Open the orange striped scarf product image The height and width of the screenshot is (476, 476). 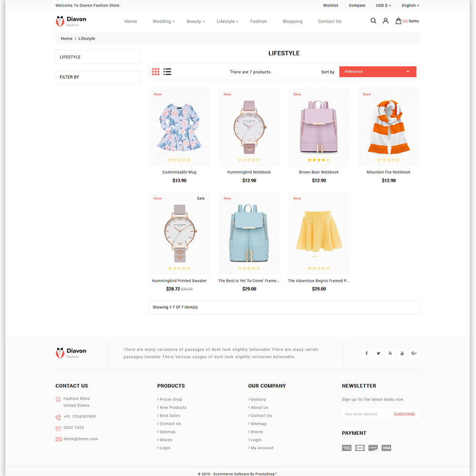click(x=388, y=126)
